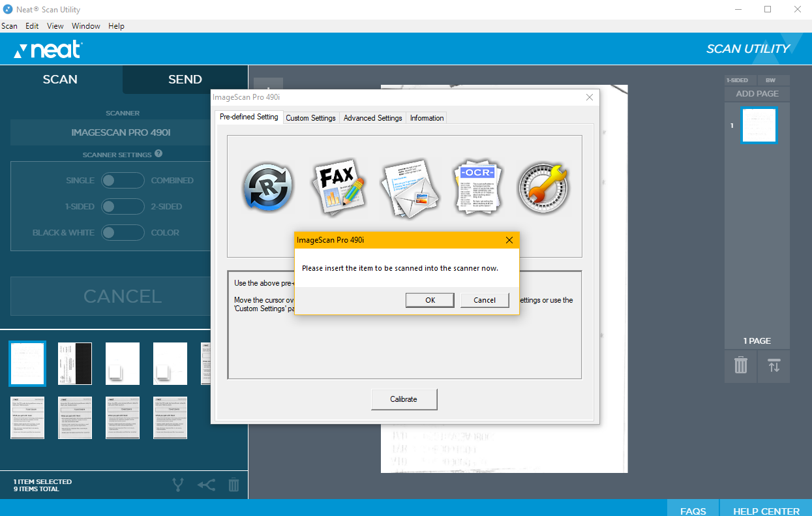Screen dimensions: 812x516
Task: Open the wrench custom preset icon
Action: [544, 187]
